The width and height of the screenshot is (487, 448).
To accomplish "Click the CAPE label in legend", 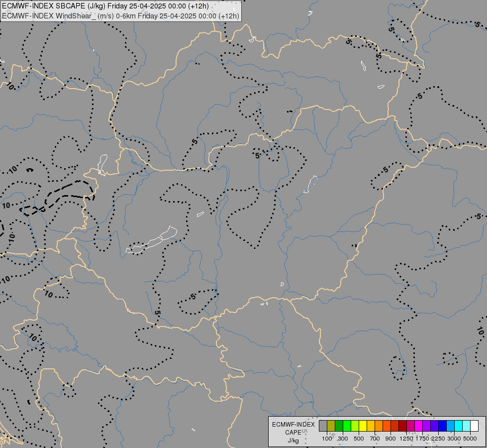I will tap(293, 433).
